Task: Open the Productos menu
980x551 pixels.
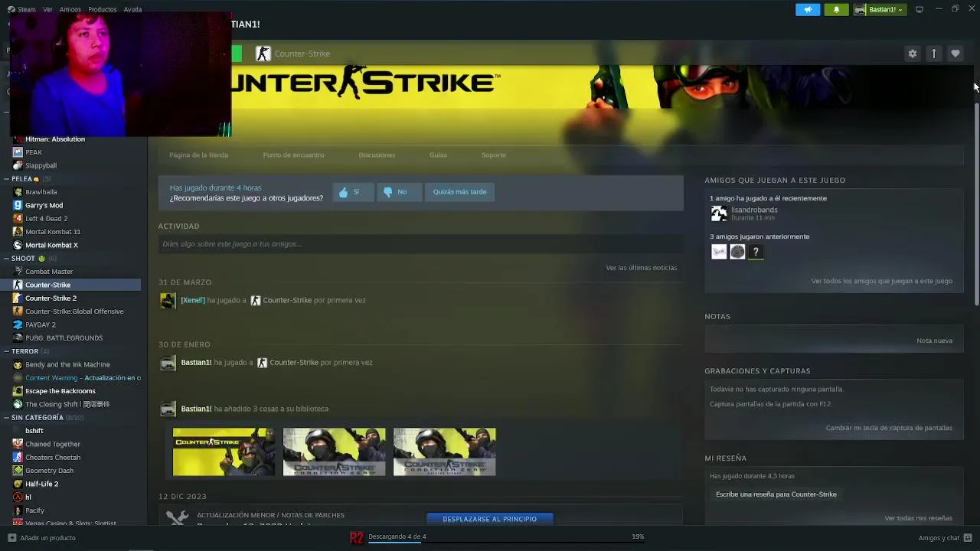Action: click(x=102, y=9)
